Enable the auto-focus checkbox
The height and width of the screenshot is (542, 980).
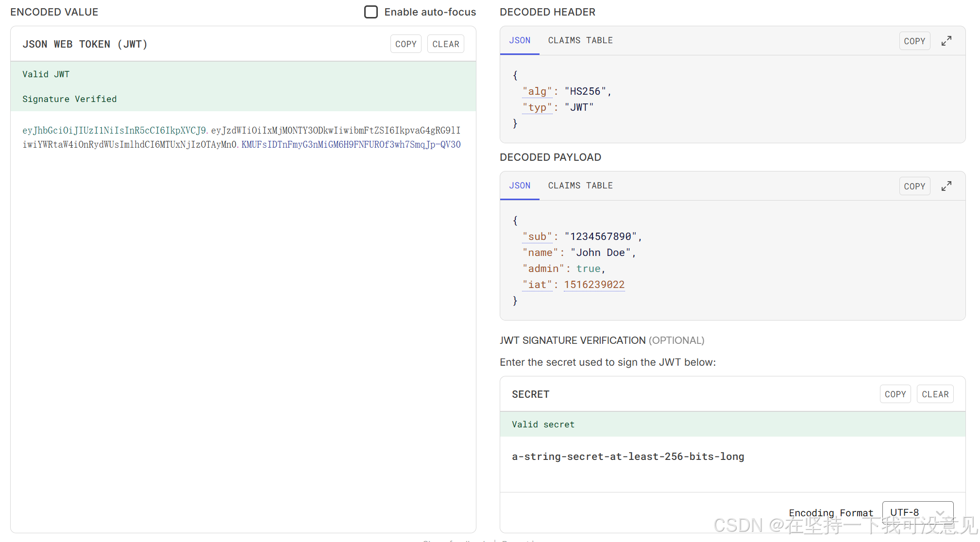tap(371, 12)
